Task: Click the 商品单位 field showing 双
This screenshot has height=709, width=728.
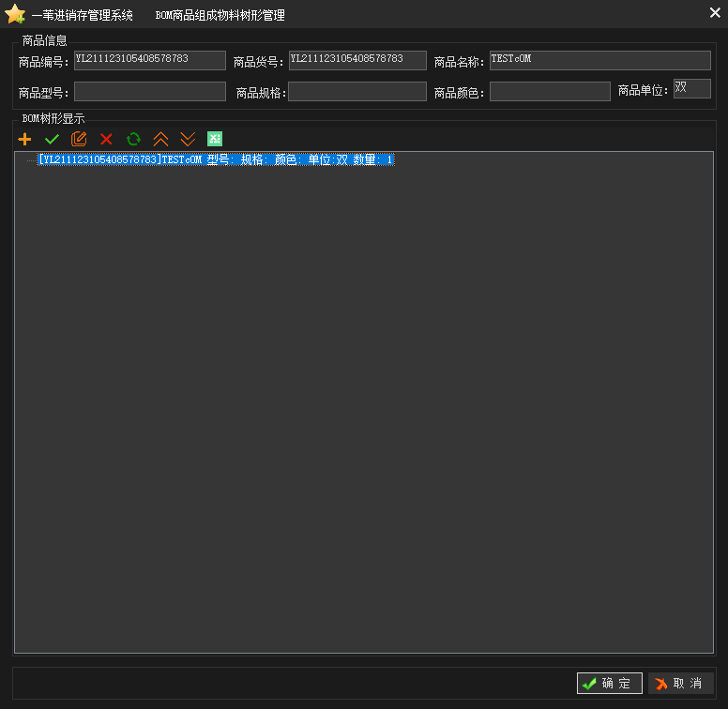Action: [692, 88]
